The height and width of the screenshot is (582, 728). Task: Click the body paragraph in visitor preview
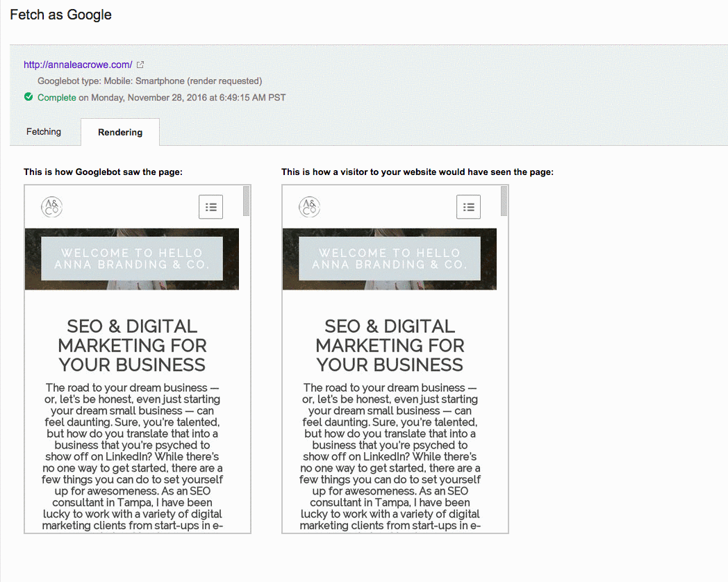[x=390, y=456]
